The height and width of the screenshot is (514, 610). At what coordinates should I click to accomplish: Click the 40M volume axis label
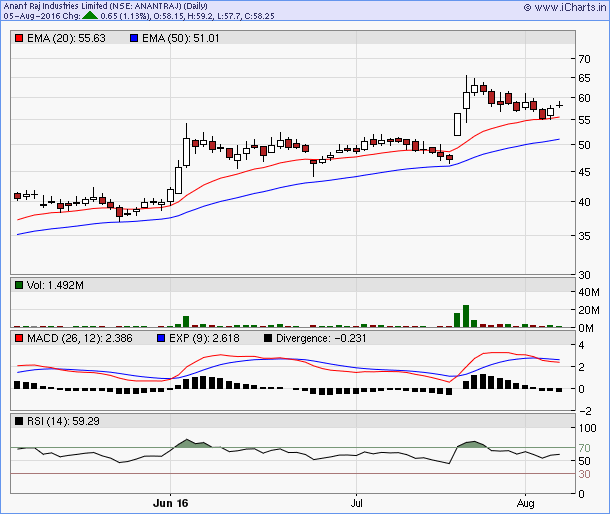tap(589, 292)
